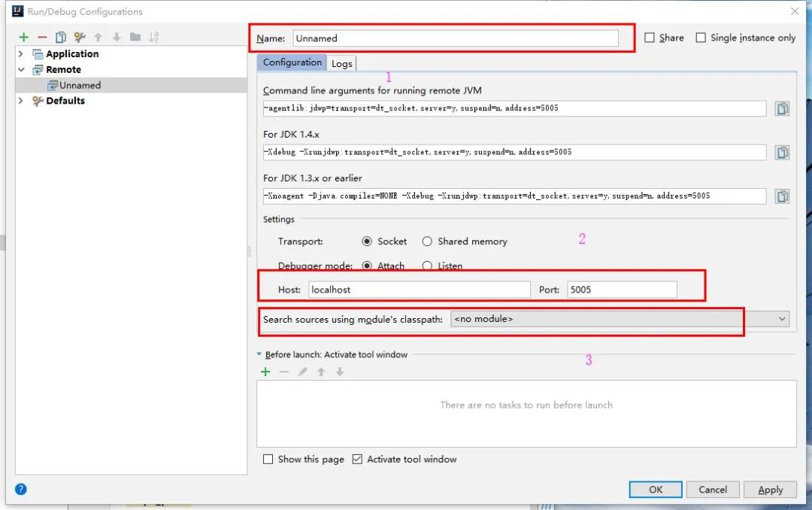
Task: Enable Single instance only checkbox
Action: 701,38
